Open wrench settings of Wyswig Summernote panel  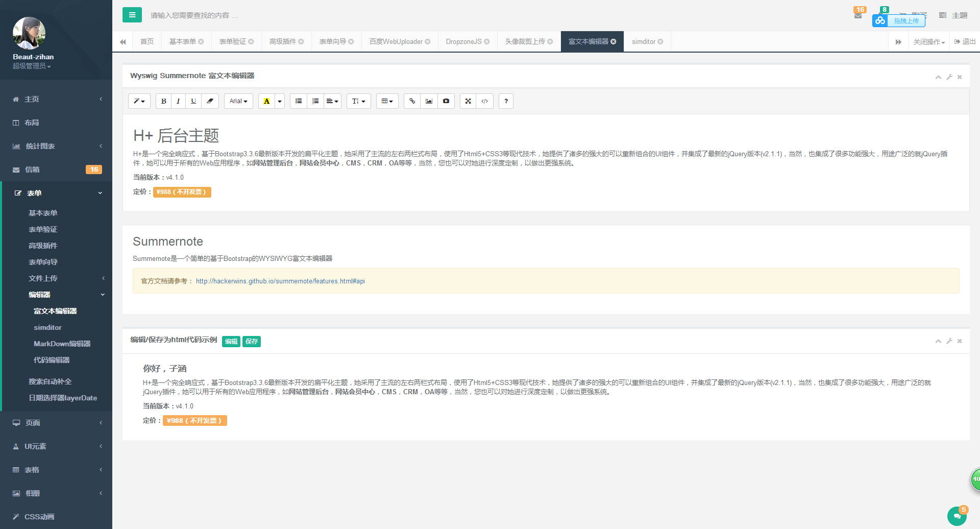949,77
